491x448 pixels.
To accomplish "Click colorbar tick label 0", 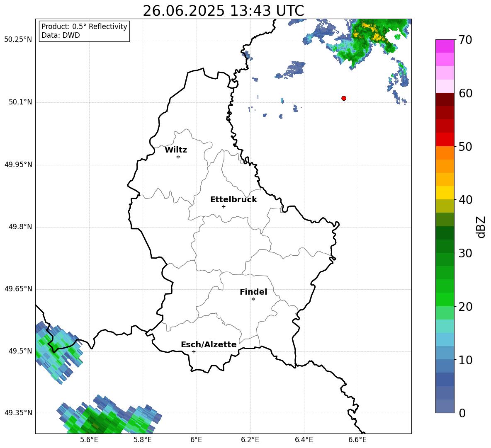I will [462, 413].
